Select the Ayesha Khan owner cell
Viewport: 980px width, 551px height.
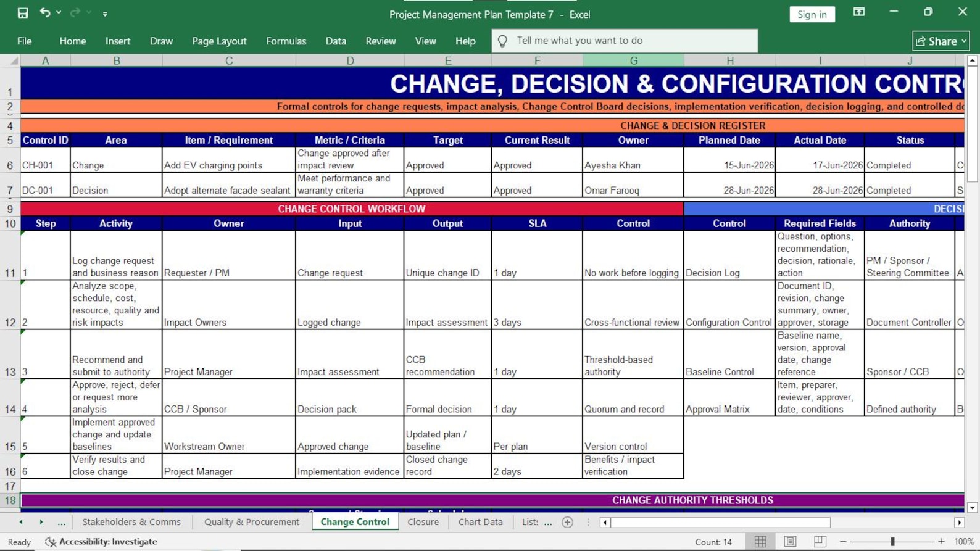633,160
